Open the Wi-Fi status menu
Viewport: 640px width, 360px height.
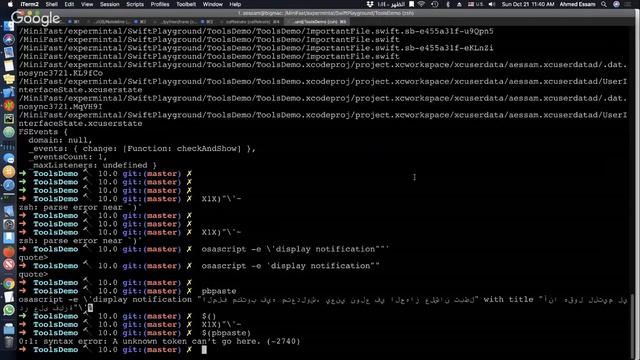click(x=422, y=4)
